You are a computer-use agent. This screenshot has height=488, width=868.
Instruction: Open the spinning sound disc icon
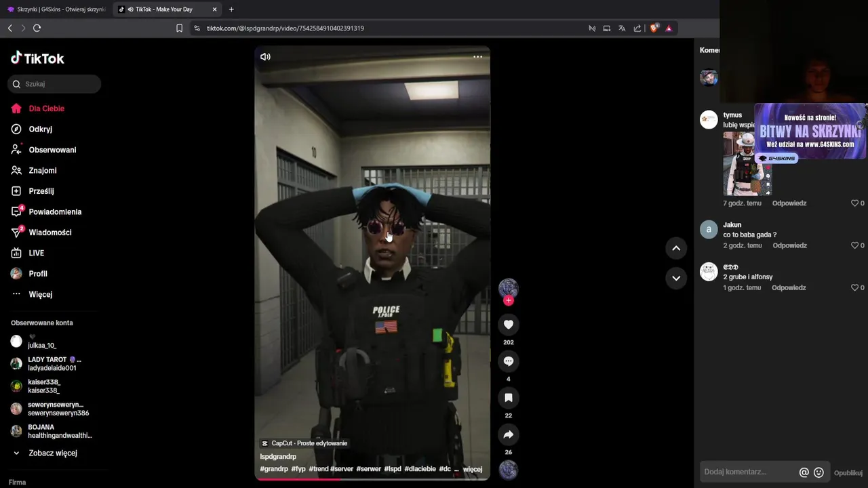[x=509, y=470]
